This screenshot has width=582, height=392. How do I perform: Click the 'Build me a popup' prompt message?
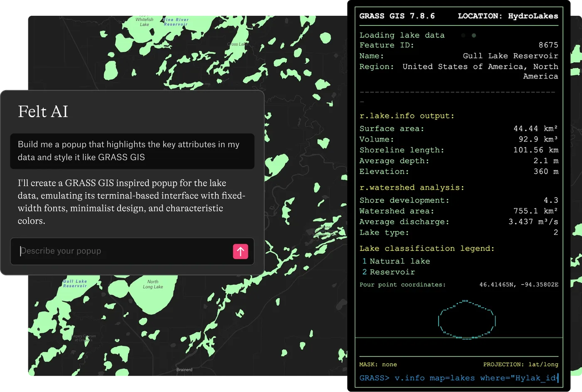[x=132, y=151]
